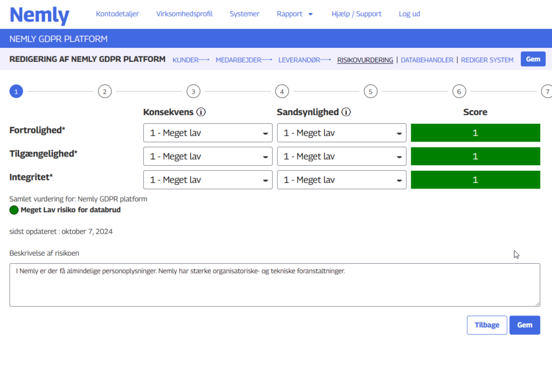Switch to the Databehandler tab

(x=427, y=60)
